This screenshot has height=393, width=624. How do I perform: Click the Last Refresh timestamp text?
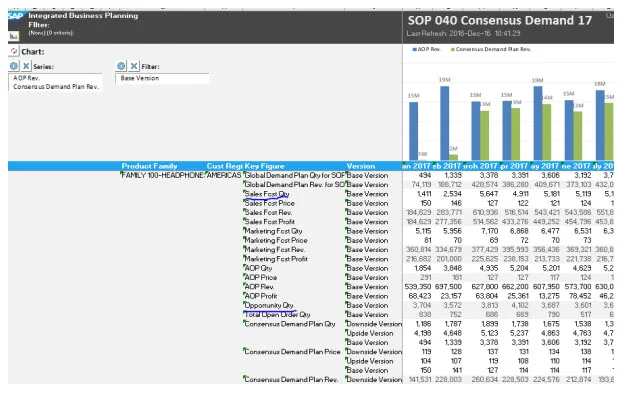(x=463, y=33)
